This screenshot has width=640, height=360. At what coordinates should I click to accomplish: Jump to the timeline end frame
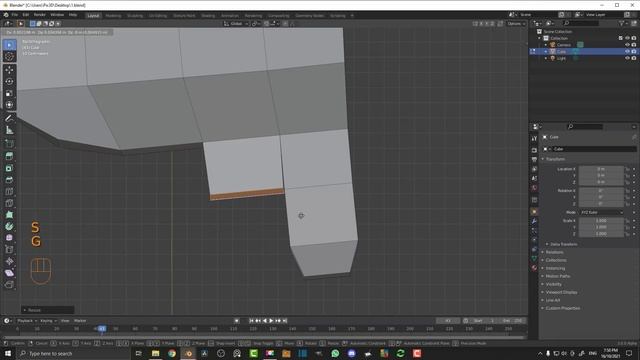[x=285, y=321]
